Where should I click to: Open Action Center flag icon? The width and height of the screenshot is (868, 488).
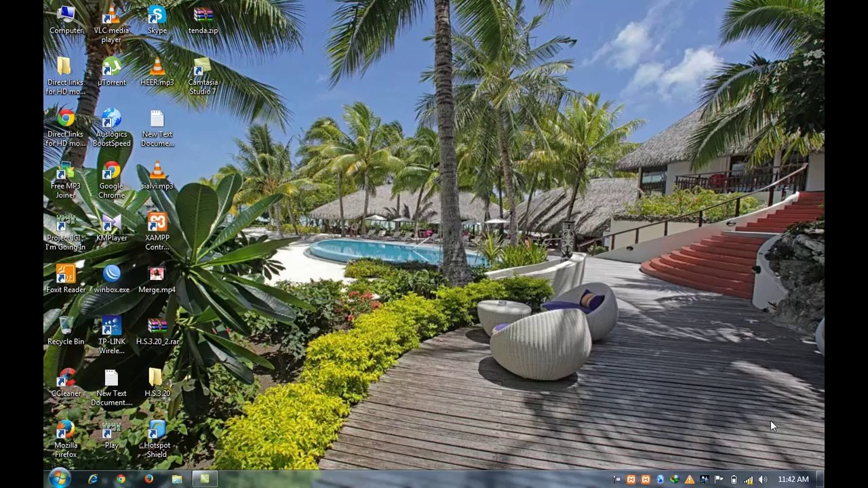click(719, 480)
